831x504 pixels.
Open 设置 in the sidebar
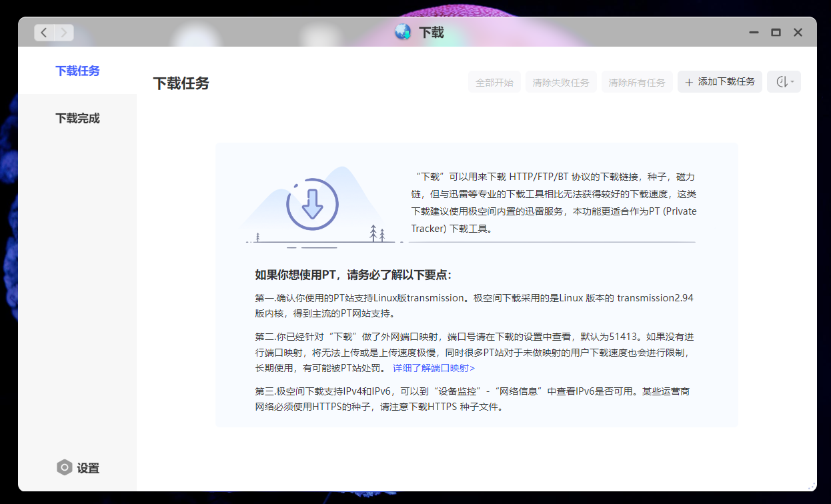pyautogui.click(x=78, y=468)
